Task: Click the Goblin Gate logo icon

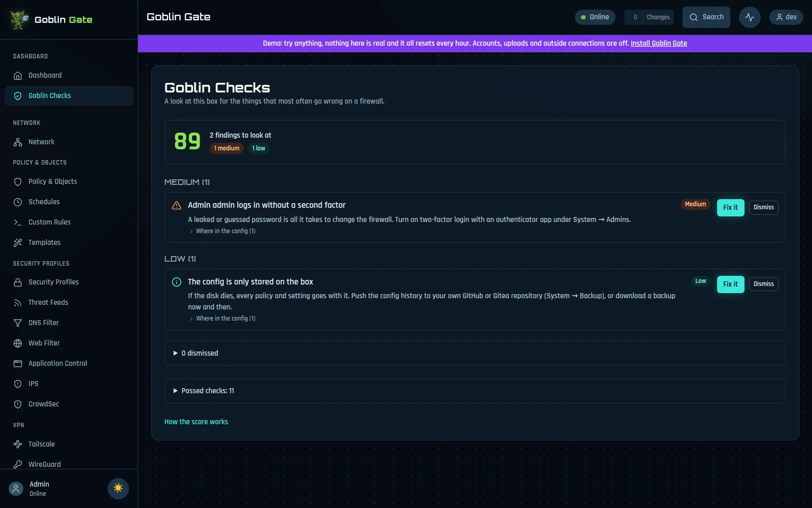Action: pos(19,19)
